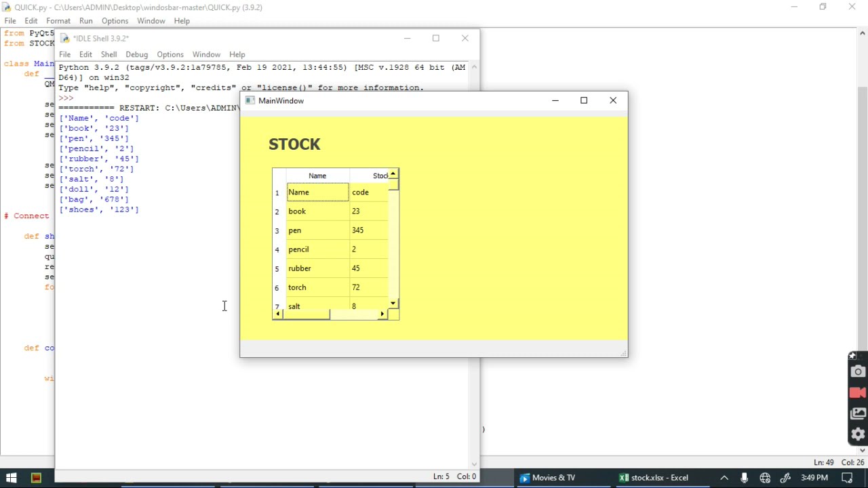Click table vertical scrollbar down arrow
This screenshot has height=488, width=868.
(x=393, y=304)
